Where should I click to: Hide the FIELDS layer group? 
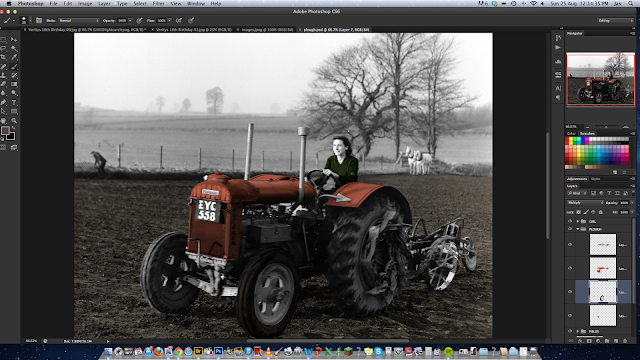tap(570, 331)
